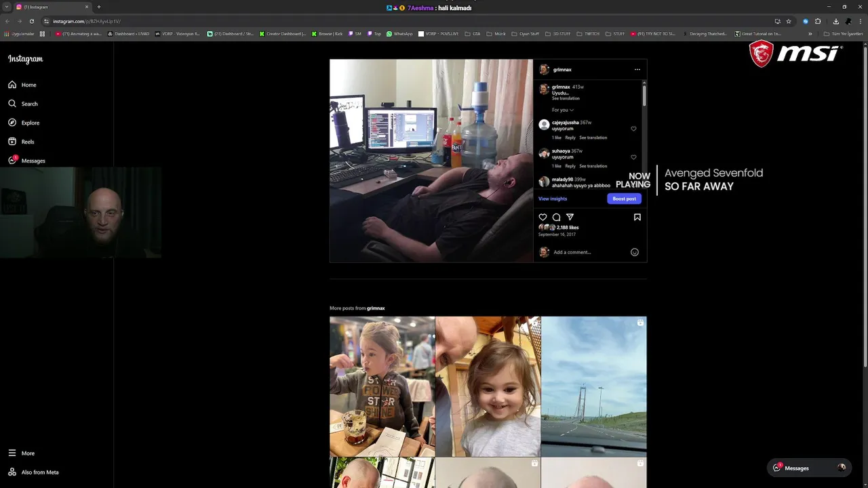Open thumbnail of smiling toddler selfie

[x=488, y=386]
